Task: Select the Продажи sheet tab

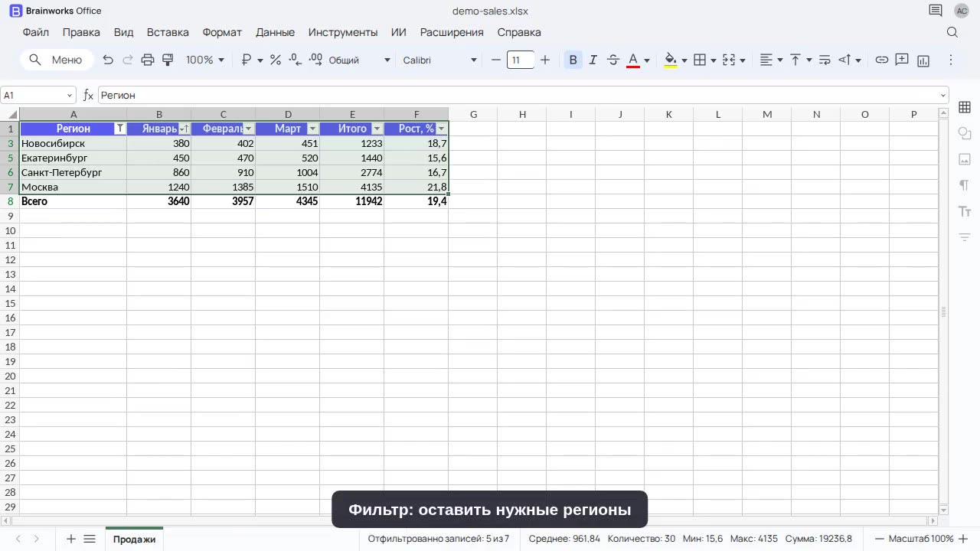Action: pyautogui.click(x=134, y=539)
